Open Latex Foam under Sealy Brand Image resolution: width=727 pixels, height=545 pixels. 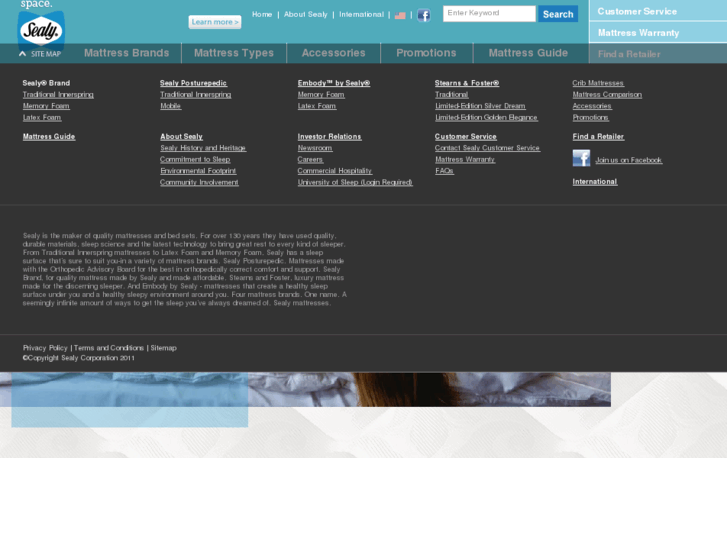click(x=42, y=118)
